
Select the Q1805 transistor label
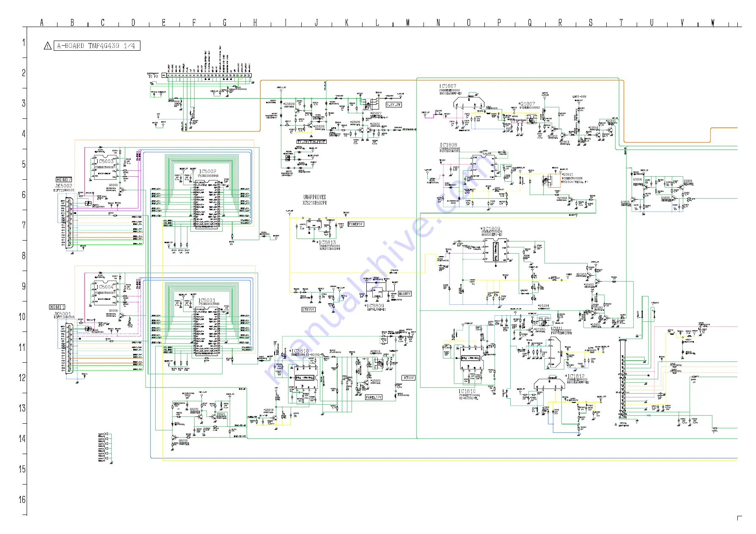click(688, 181)
